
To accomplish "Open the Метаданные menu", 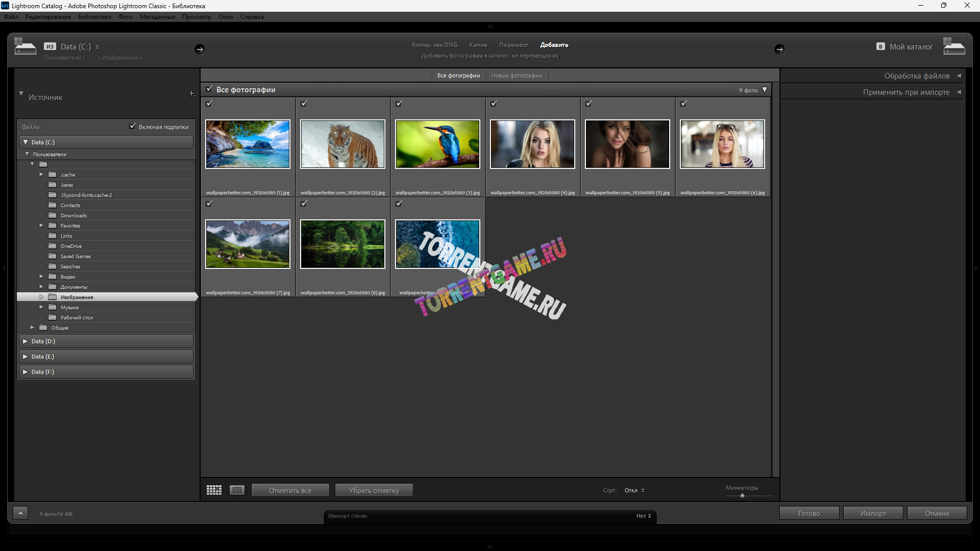I will (x=157, y=17).
